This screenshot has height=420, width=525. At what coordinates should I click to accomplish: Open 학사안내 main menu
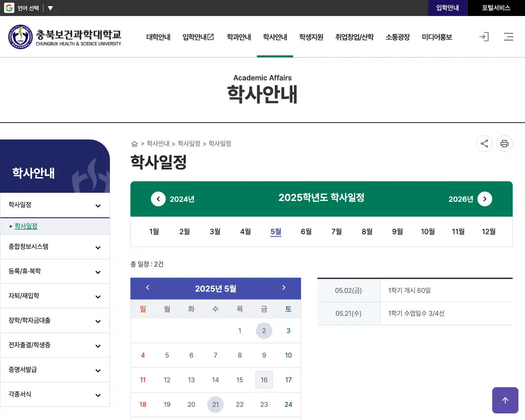tap(275, 37)
